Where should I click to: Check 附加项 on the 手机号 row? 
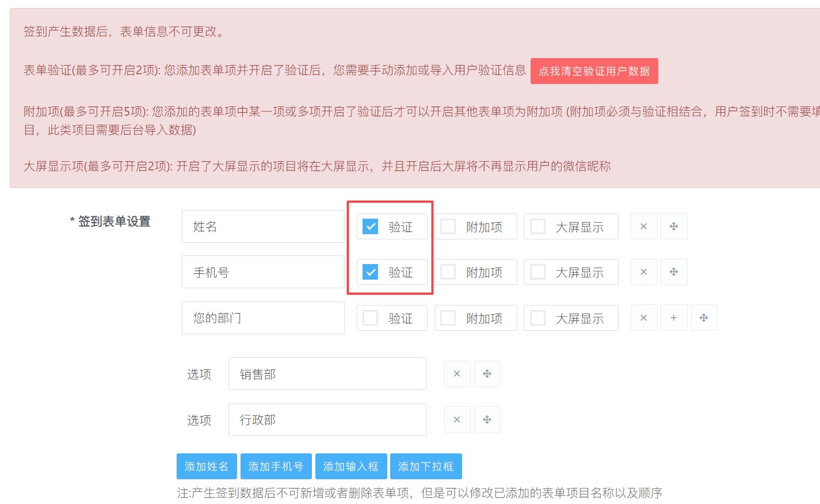pyautogui.click(x=448, y=272)
